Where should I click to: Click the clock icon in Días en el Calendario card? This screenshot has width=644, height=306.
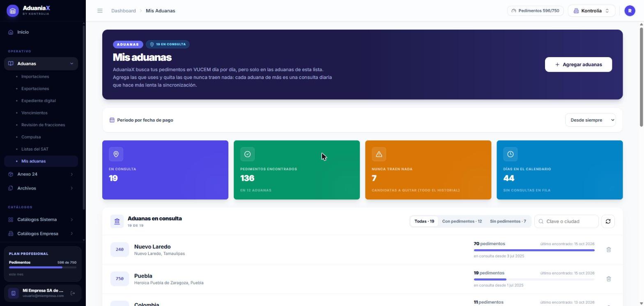(x=510, y=154)
